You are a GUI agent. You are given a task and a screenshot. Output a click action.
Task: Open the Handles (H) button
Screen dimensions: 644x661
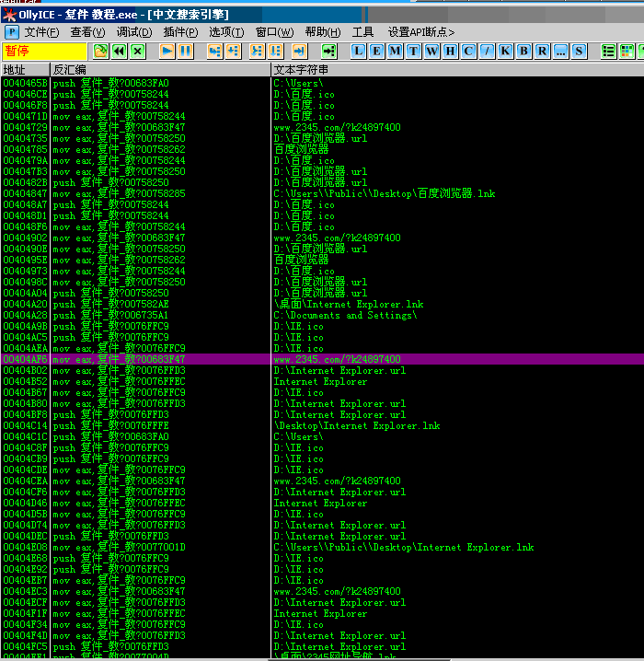pyautogui.click(x=450, y=52)
